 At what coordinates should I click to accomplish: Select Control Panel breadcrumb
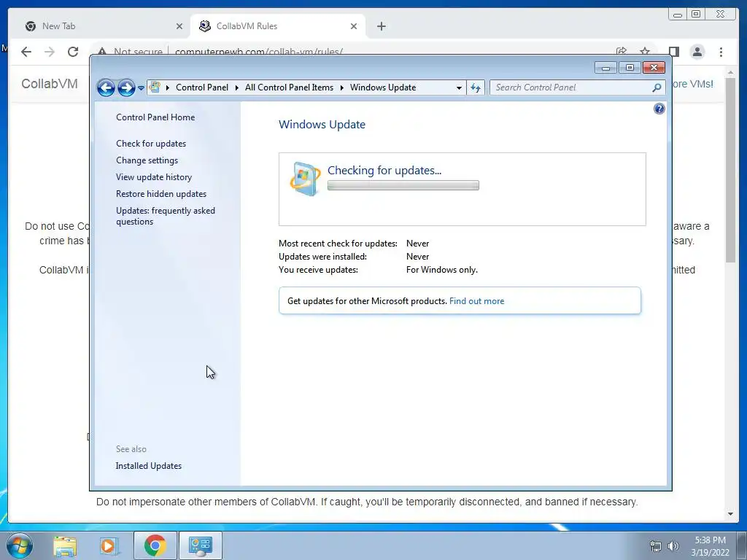pos(202,87)
